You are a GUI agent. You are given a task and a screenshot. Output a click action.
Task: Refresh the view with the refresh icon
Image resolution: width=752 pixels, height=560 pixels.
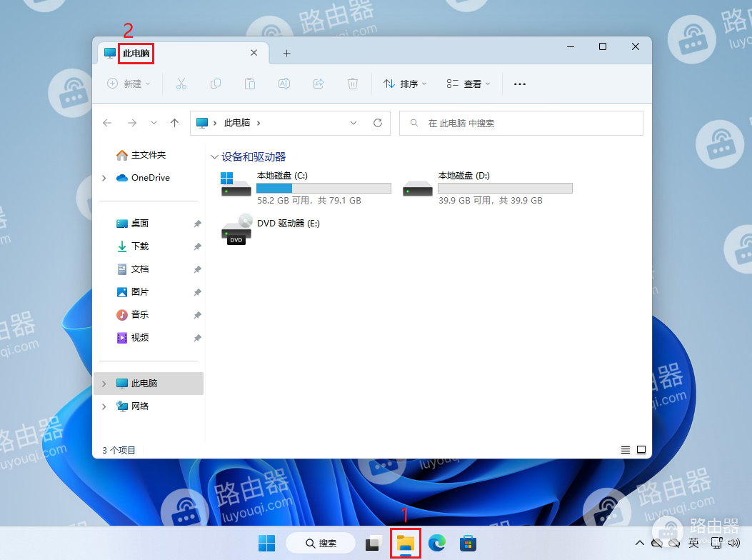[x=378, y=122]
